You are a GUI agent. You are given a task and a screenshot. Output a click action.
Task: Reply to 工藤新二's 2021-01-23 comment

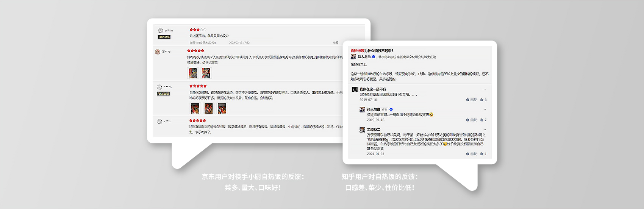coord(472,154)
